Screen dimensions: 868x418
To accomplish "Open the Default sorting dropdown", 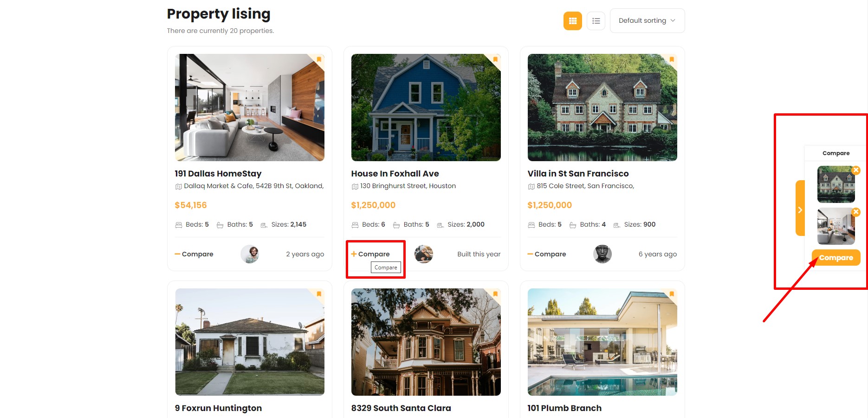I will (x=647, y=21).
